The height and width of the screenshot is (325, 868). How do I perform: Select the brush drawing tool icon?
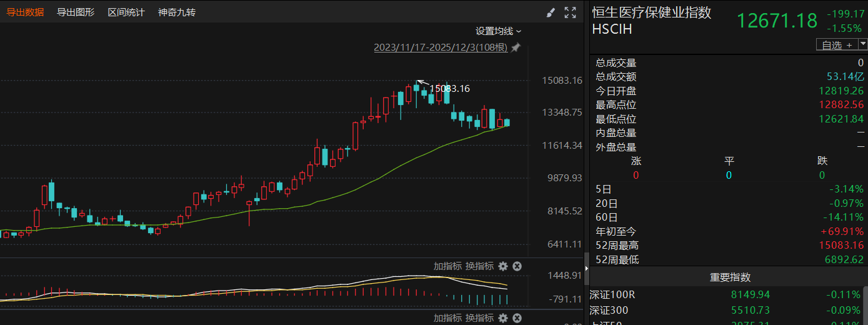551,12
